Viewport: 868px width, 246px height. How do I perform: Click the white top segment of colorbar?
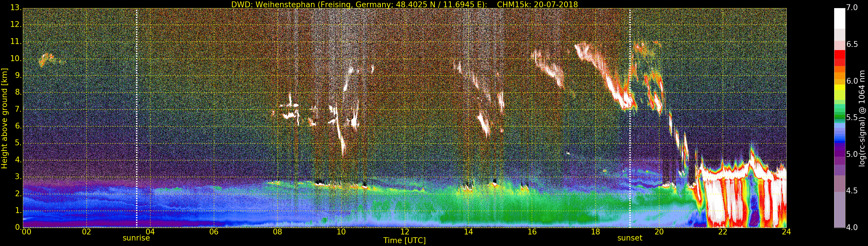pyautogui.click(x=839, y=19)
